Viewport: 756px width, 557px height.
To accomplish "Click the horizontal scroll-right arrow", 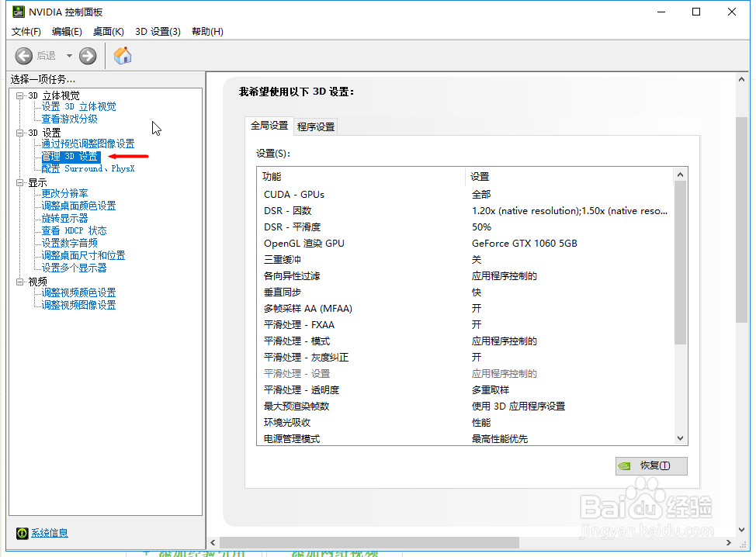I will coord(729,542).
